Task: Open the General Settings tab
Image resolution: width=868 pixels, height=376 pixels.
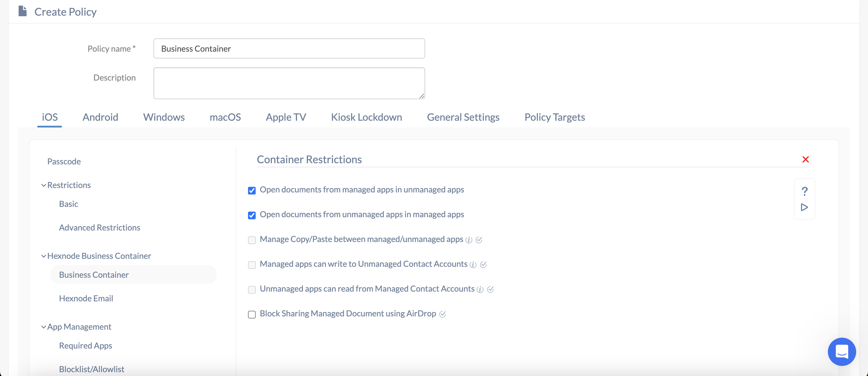Action: (x=463, y=117)
